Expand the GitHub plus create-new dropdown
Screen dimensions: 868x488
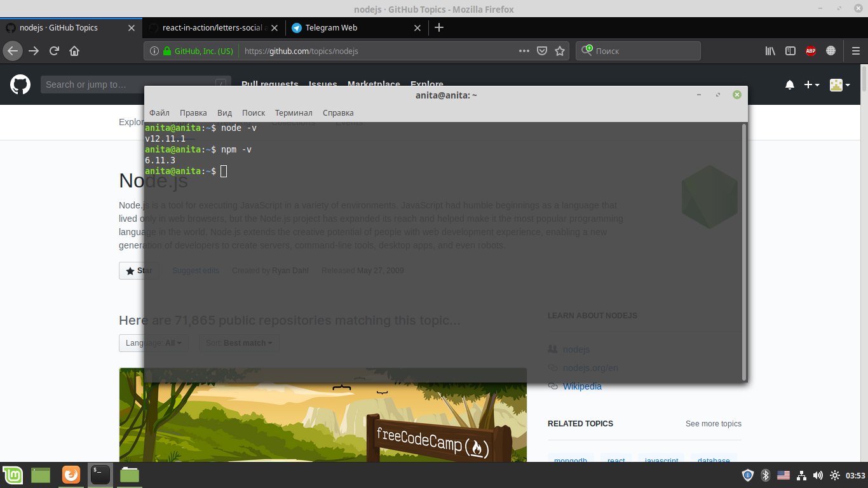tap(812, 85)
